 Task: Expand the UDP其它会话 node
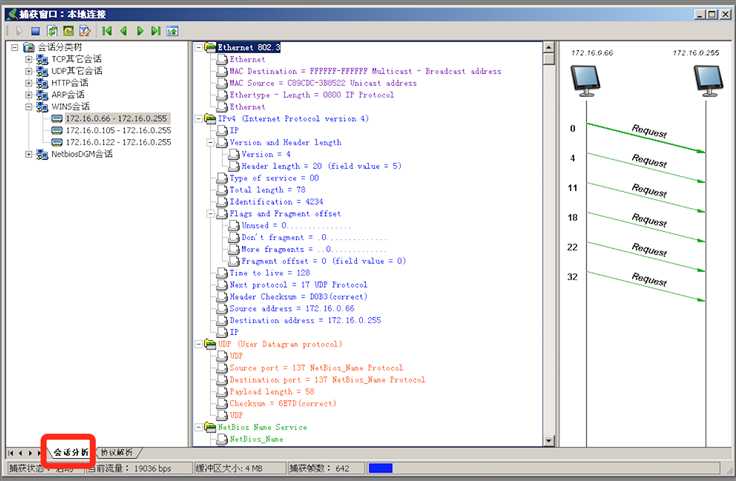29,71
